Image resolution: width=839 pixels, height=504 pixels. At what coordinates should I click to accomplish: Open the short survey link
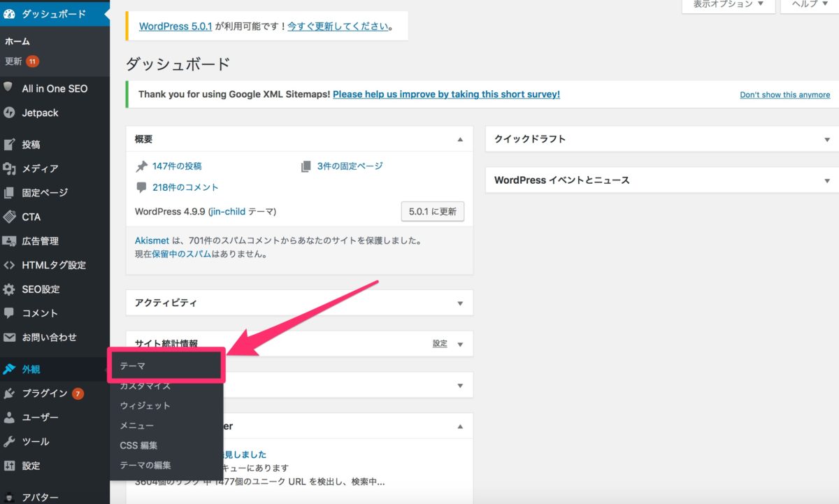tap(446, 94)
